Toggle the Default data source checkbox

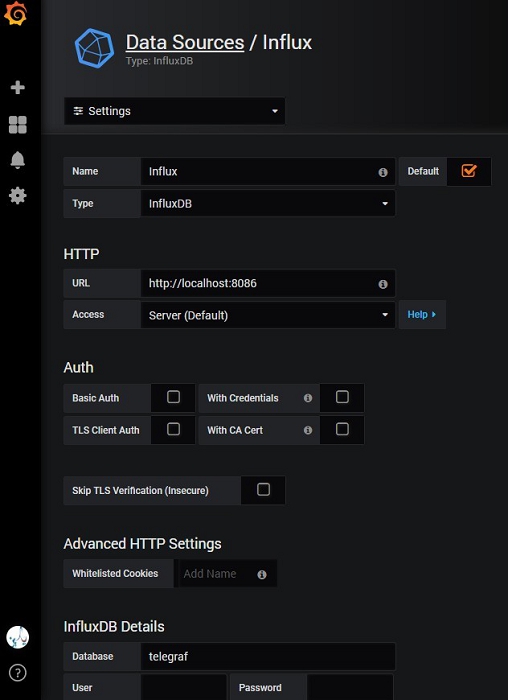[x=469, y=171]
